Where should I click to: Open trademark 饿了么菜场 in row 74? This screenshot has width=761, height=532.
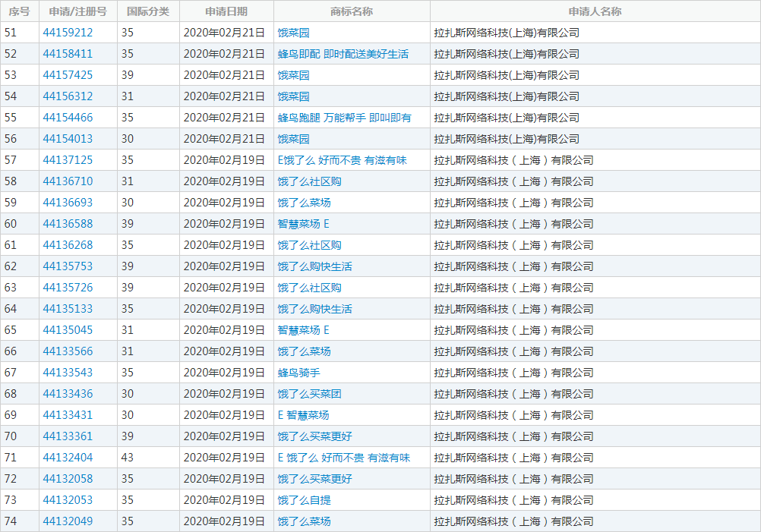click(304, 521)
